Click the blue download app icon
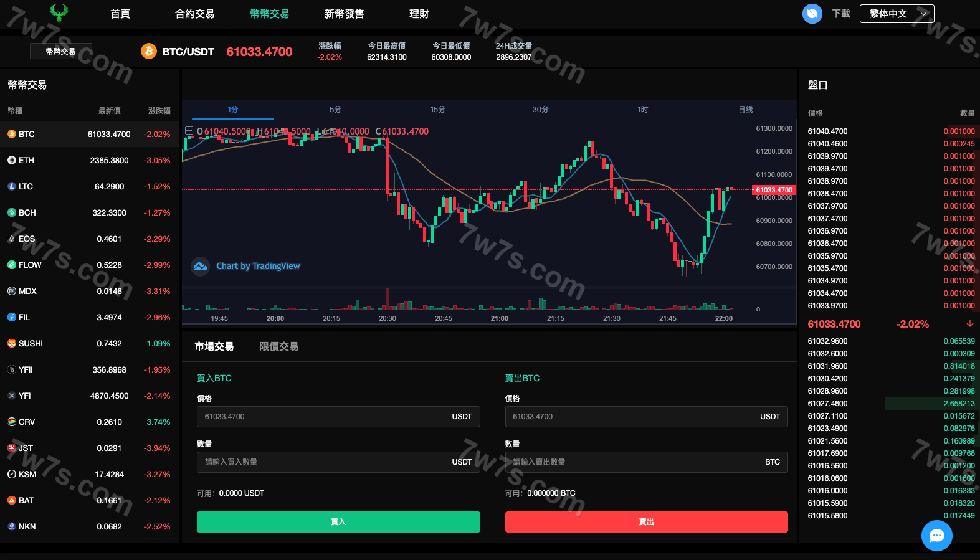The image size is (980, 560). (812, 14)
